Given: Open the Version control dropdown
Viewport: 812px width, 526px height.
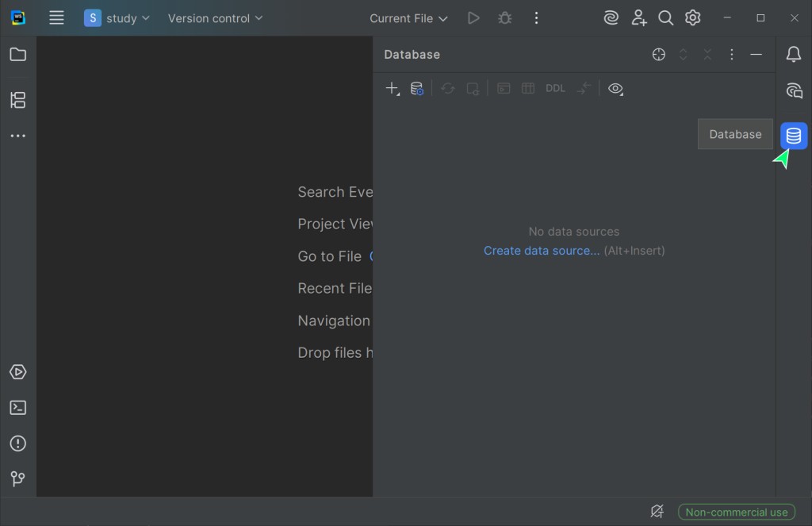Looking at the screenshot, I should pos(215,18).
